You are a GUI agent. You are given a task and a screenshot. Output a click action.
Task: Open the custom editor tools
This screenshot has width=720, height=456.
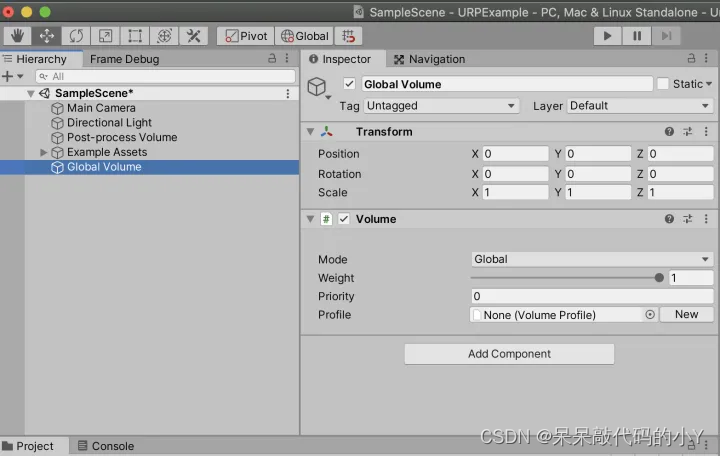point(194,36)
